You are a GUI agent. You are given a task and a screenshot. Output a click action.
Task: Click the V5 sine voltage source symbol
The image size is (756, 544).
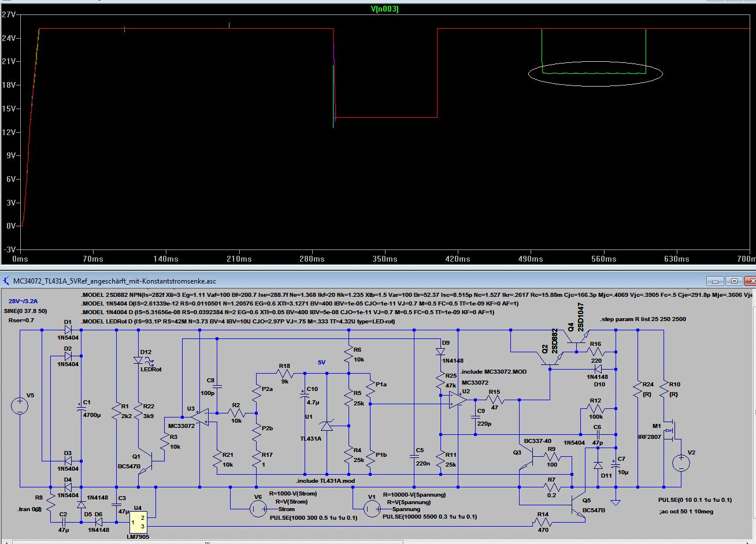19,405
